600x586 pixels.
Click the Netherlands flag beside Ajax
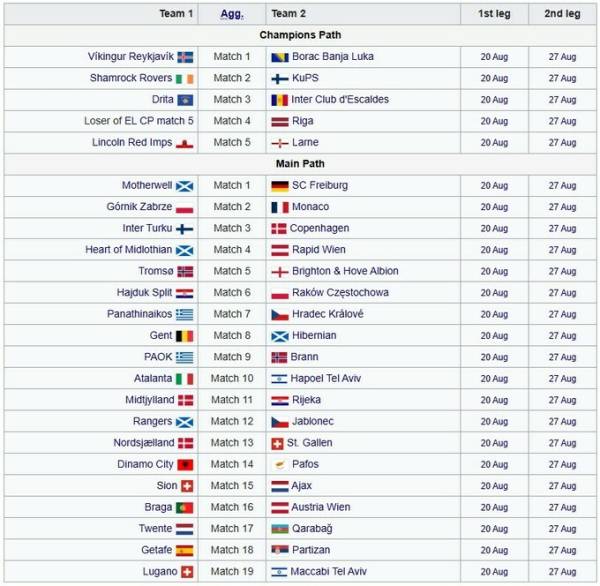point(280,486)
